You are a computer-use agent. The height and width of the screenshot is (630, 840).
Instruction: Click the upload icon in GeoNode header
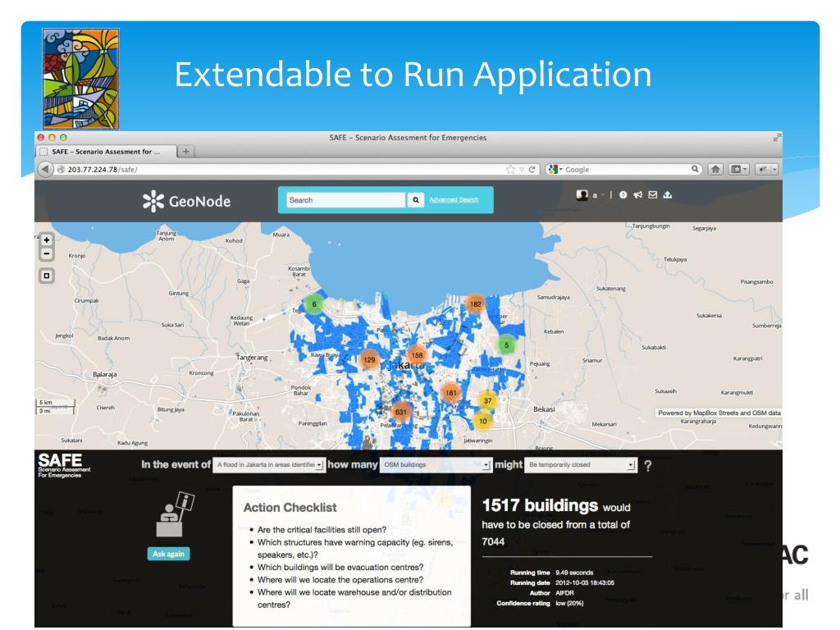tap(668, 195)
